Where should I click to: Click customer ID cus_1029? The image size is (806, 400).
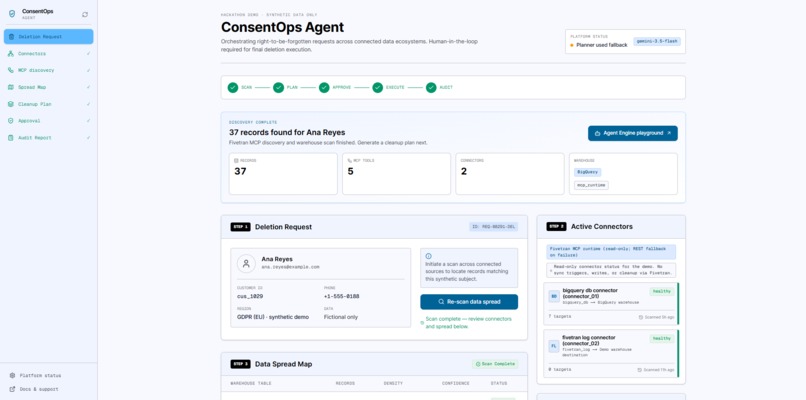(x=250, y=297)
